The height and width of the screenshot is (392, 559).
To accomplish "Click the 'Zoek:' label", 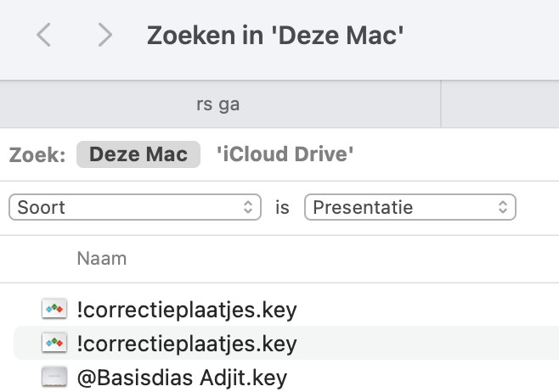I will click(37, 155).
